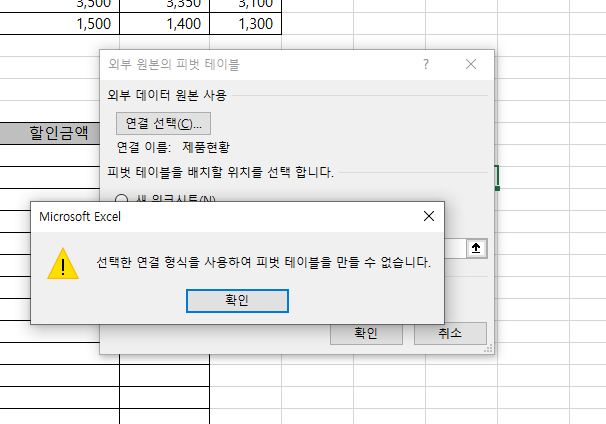
Task: Click 확인 in the pivot table dialog
Action: tap(365, 333)
